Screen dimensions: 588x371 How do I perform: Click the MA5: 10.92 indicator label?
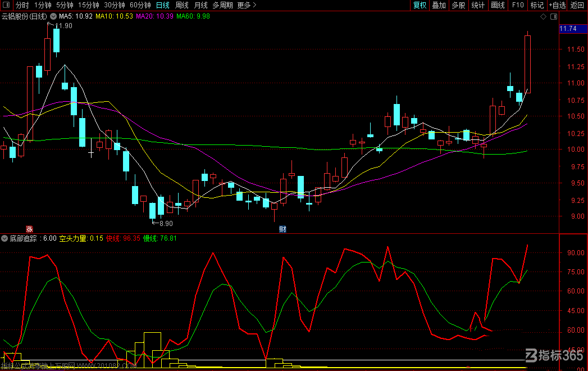(x=76, y=16)
